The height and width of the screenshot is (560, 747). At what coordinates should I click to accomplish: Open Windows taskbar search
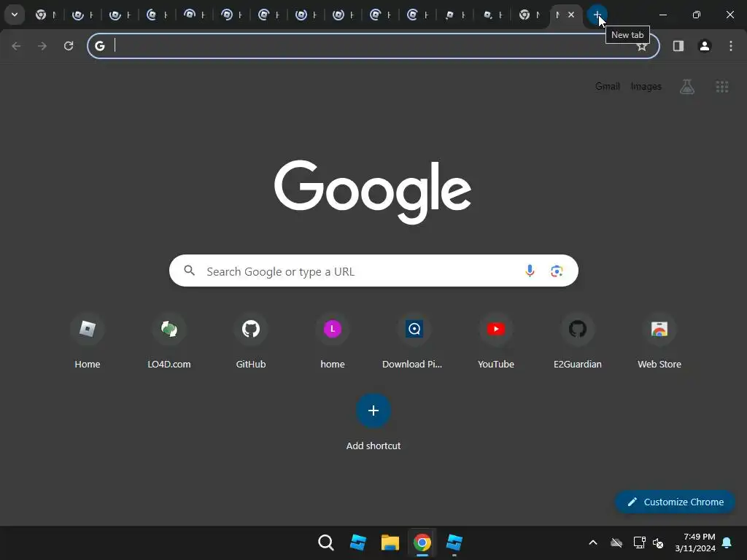(x=326, y=542)
